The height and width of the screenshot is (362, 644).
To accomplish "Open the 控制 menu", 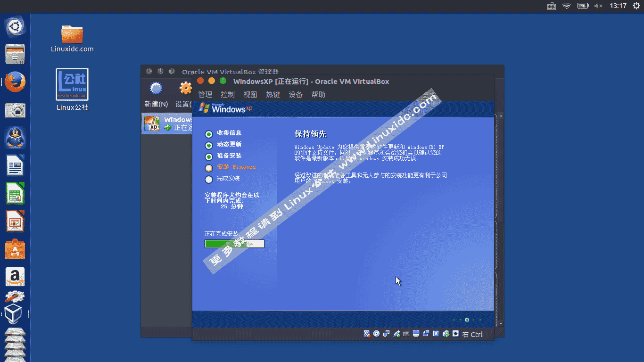I will point(228,94).
